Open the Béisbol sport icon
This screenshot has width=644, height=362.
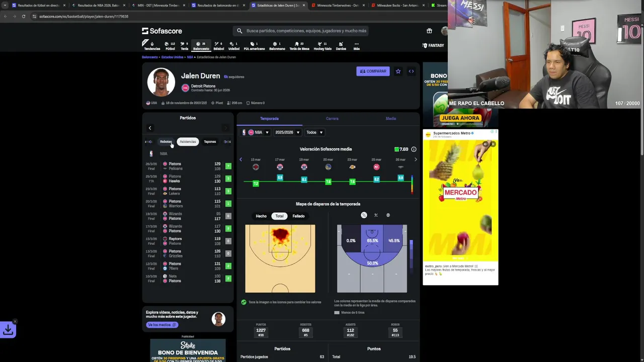218,46
